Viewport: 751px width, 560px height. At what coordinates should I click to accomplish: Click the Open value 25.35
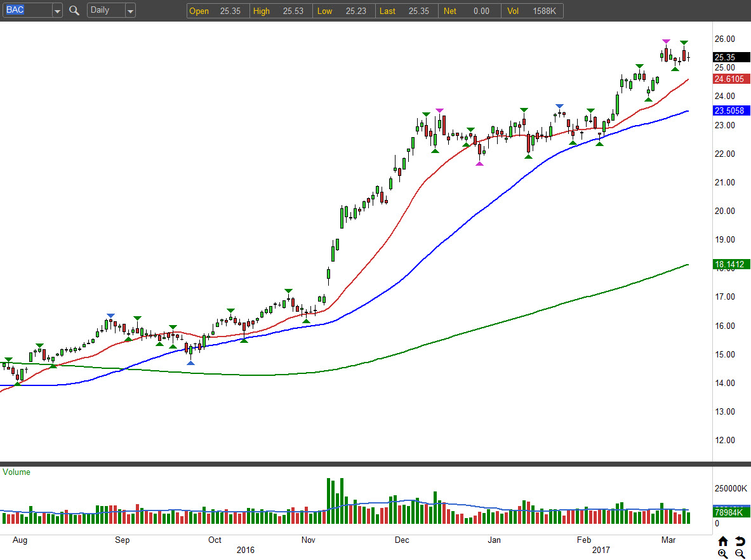[x=230, y=11]
